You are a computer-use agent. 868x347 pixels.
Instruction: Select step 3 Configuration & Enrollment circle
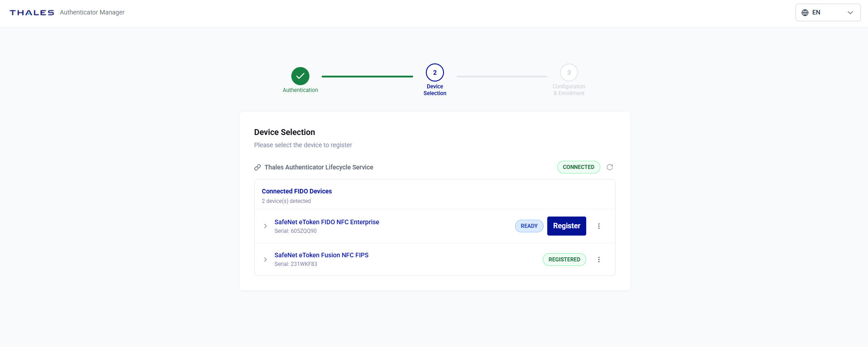pyautogui.click(x=569, y=72)
